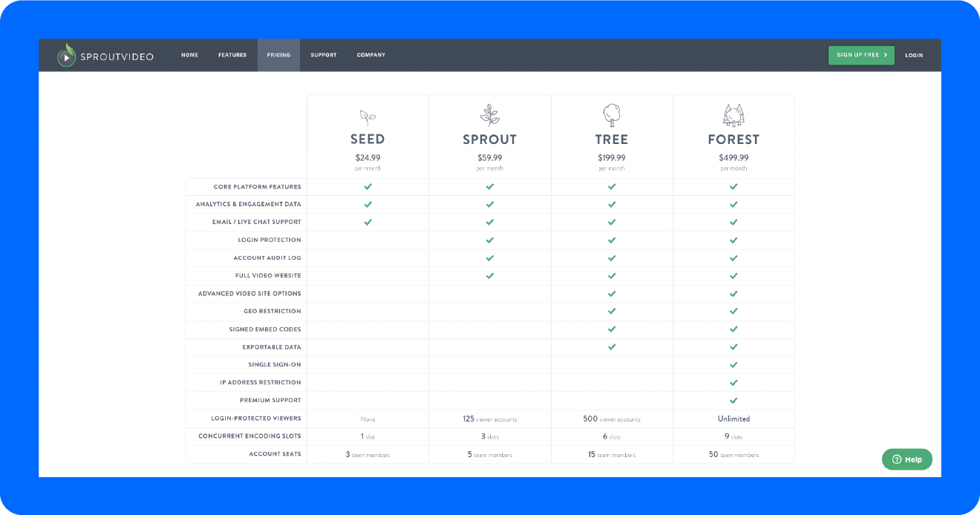Click Sprout checkmark for Login Protection

(x=490, y=240)
